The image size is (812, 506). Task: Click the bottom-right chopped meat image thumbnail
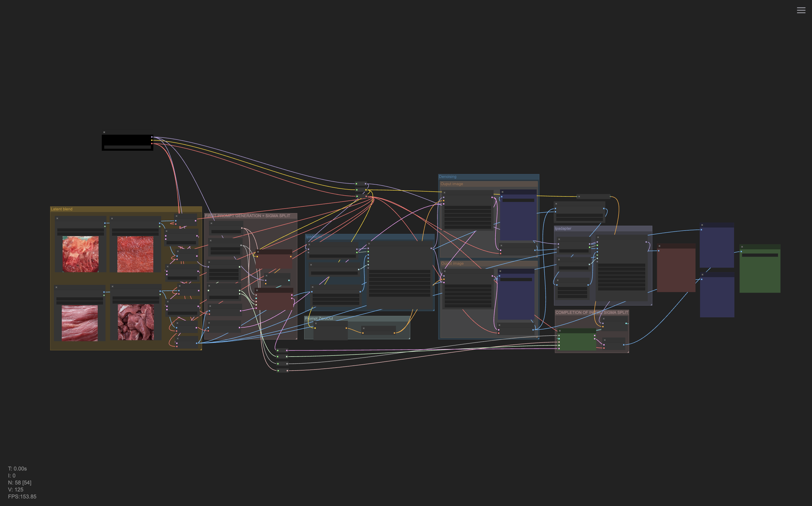[136, 322]
